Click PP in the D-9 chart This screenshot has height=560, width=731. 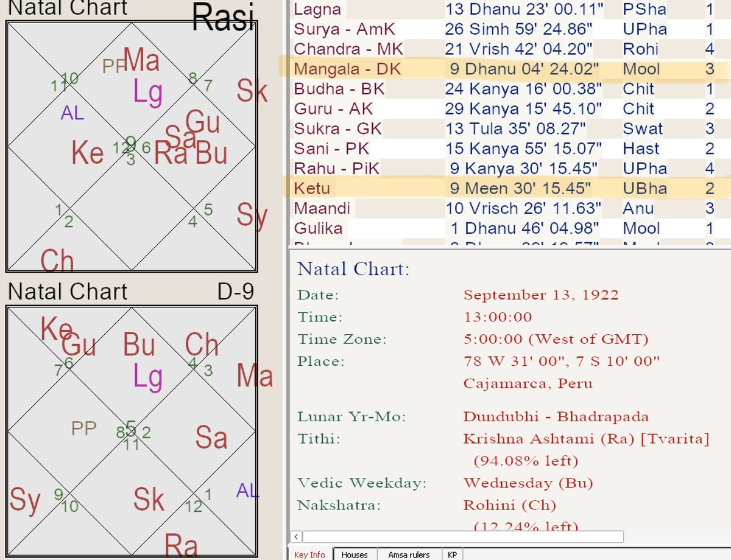84,429
